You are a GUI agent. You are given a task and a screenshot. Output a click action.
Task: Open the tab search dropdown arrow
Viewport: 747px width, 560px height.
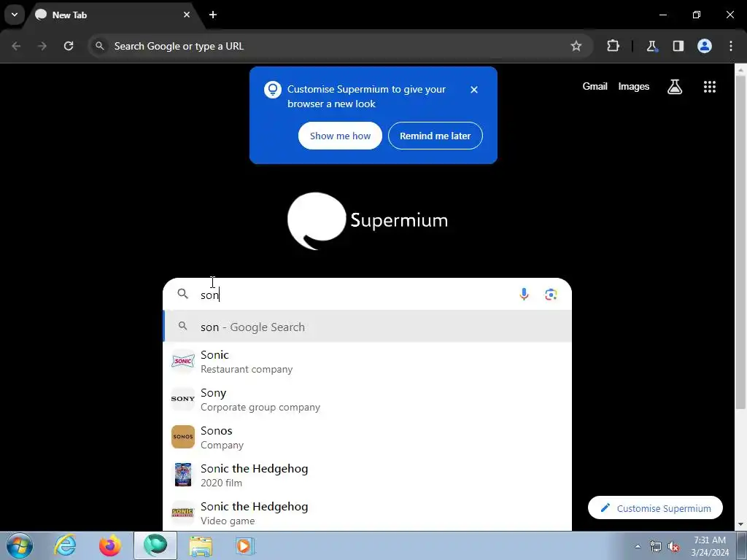click(x=15, y=15)
